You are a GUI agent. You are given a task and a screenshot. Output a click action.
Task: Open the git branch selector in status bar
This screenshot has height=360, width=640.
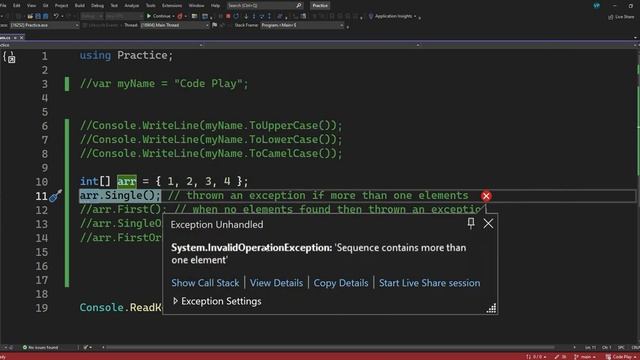(x=584, y=357)
